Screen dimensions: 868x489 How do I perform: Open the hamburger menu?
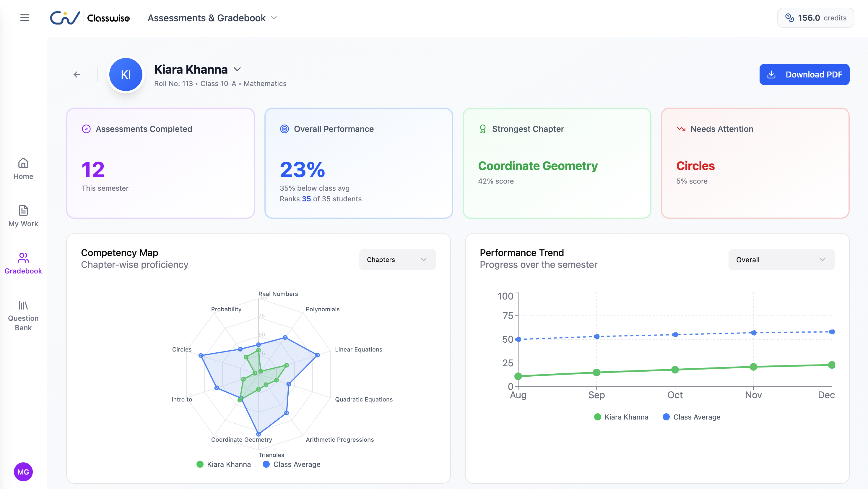[x=25, y=18]
